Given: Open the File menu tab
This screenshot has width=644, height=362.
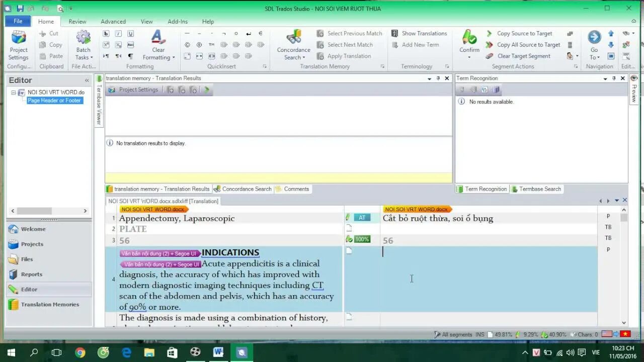Looking at the screenshot, I should point(18,21).
